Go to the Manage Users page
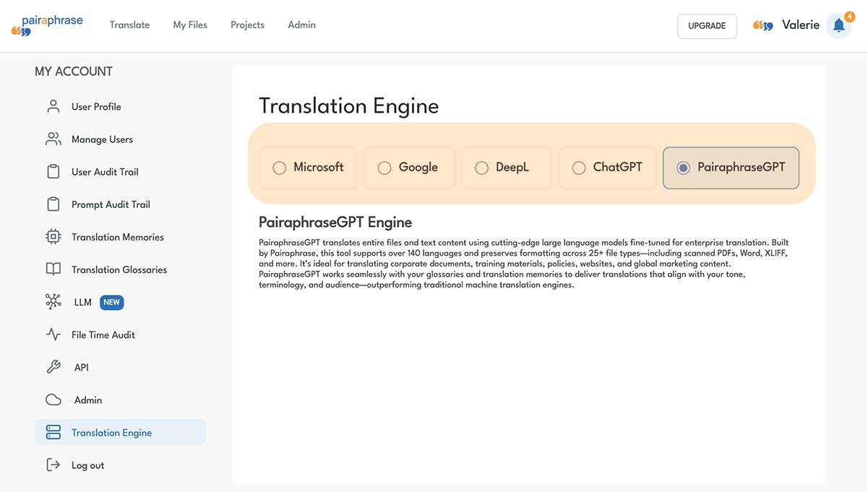The width and height of the screenshot is (868, 492). pos(102,139)
